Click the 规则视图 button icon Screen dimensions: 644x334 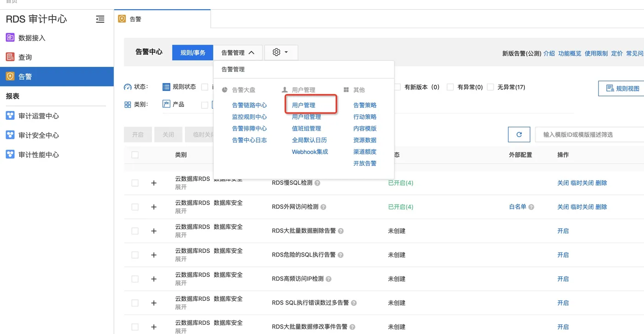[x=610, y=88]
